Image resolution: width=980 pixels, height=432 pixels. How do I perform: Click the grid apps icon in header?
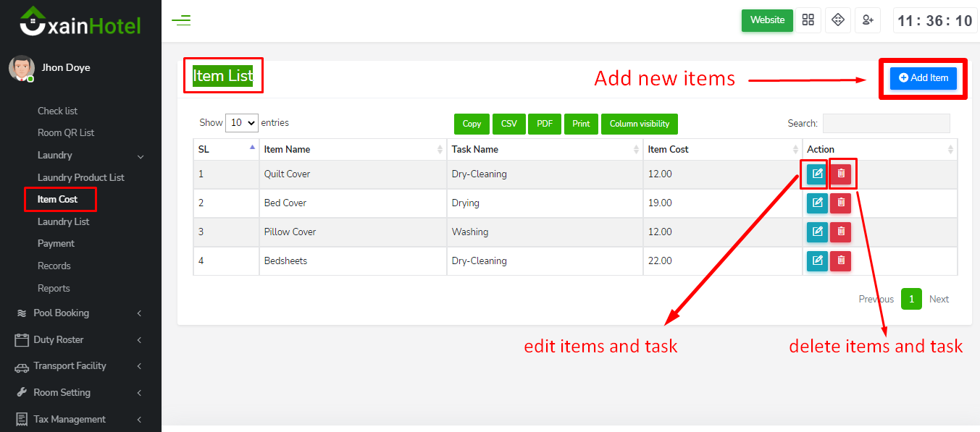point(808,20)
